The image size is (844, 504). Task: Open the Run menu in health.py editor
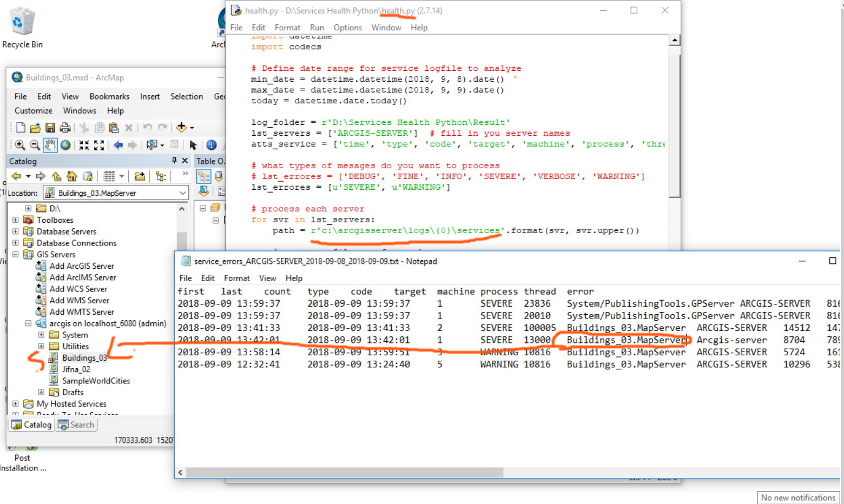[x=317, y=28]
